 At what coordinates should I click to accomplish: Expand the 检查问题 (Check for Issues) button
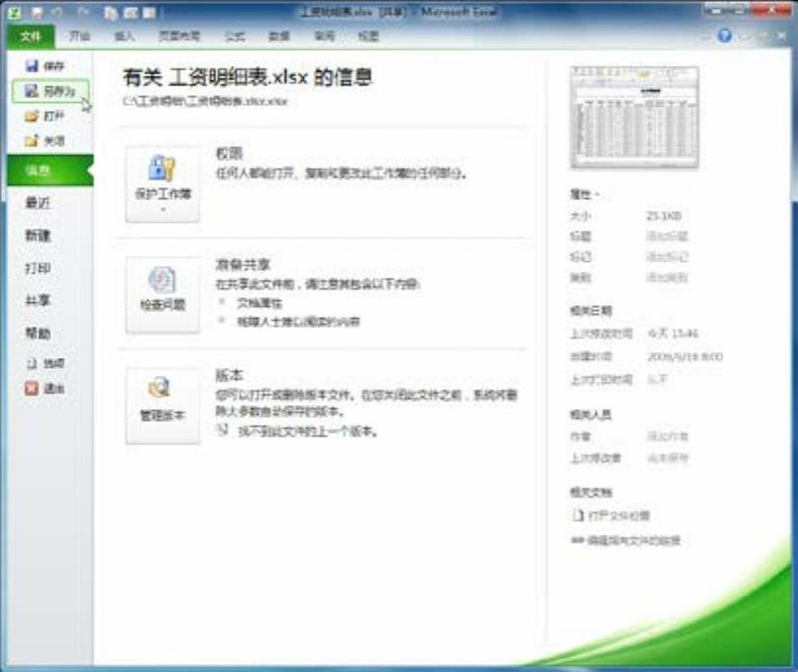point(163,295)
